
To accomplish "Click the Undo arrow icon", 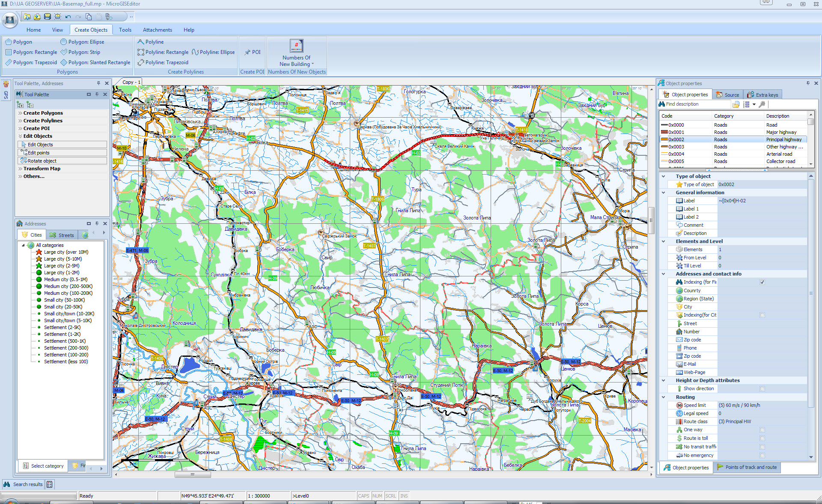I will tap(68, 17).
